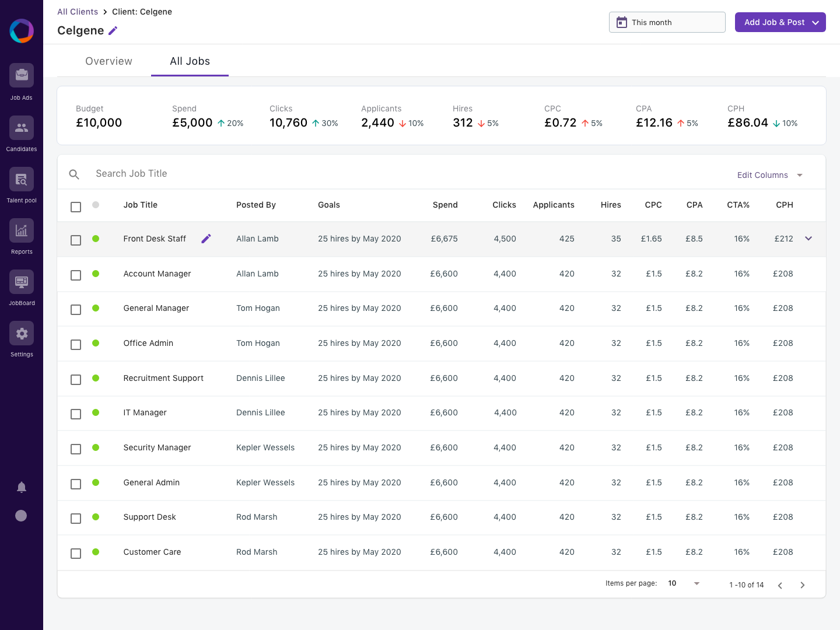The image size is (840, 630).
Task: Open Reports from the sidebar
Action: 22,230
